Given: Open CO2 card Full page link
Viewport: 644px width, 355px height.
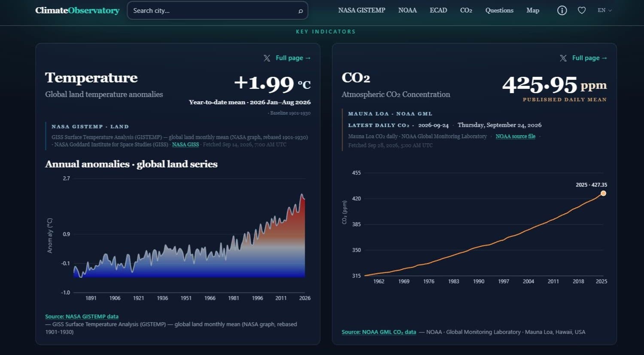Looking at the screenshot, I should [x=589, y=58].
